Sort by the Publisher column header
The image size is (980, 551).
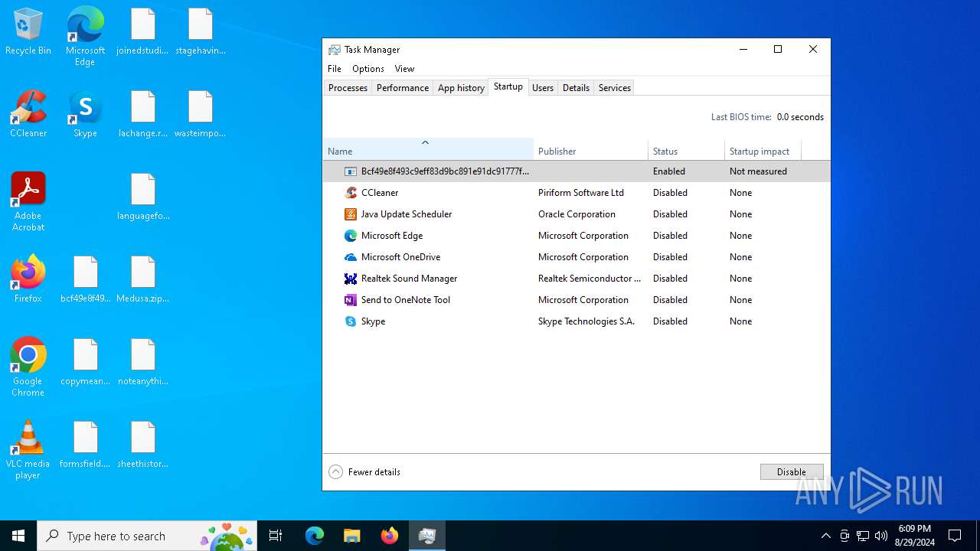[590, 149]
